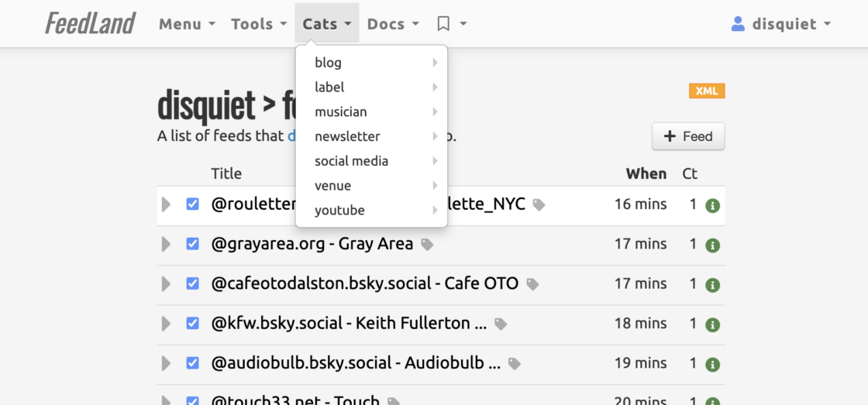Click the tag icon for Keith Fullerton
Viewport: 868px width, 405px height.
501,324
